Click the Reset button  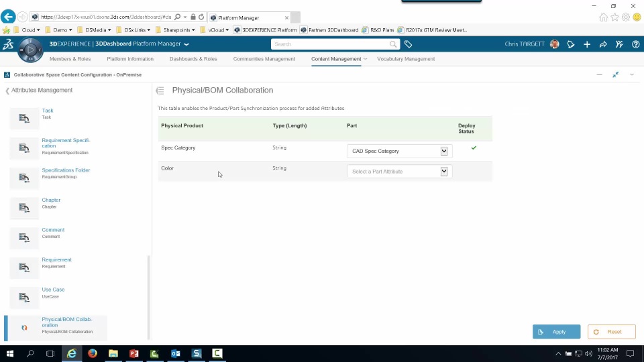(612, 332)
